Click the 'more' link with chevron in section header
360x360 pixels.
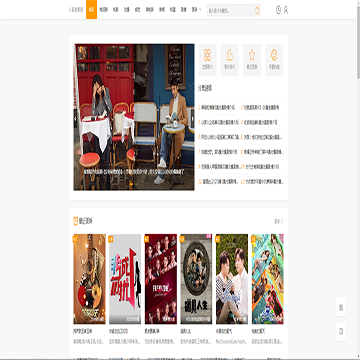click(x=279, y=221)
